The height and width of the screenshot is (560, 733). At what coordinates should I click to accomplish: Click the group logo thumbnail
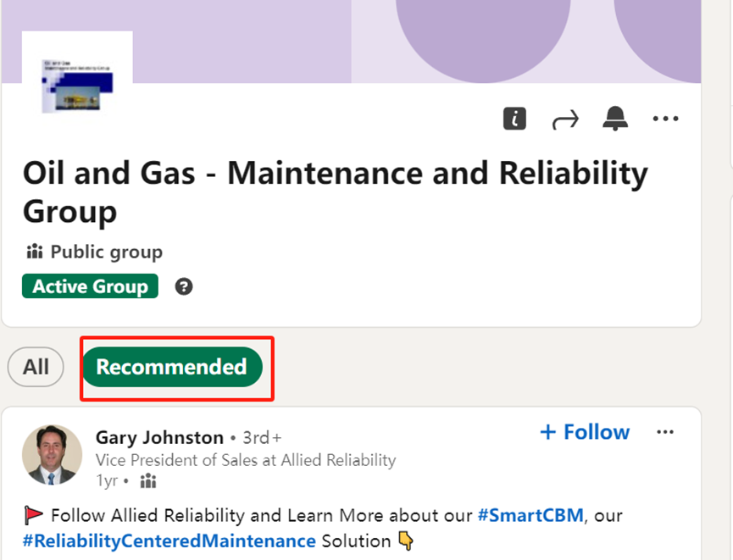click(77, 84)
